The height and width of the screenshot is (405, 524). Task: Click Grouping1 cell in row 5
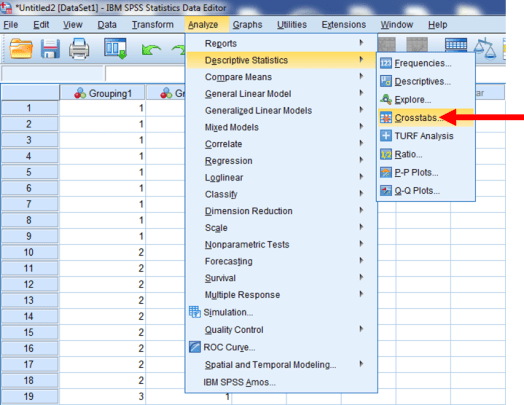[x=102, y=172]
